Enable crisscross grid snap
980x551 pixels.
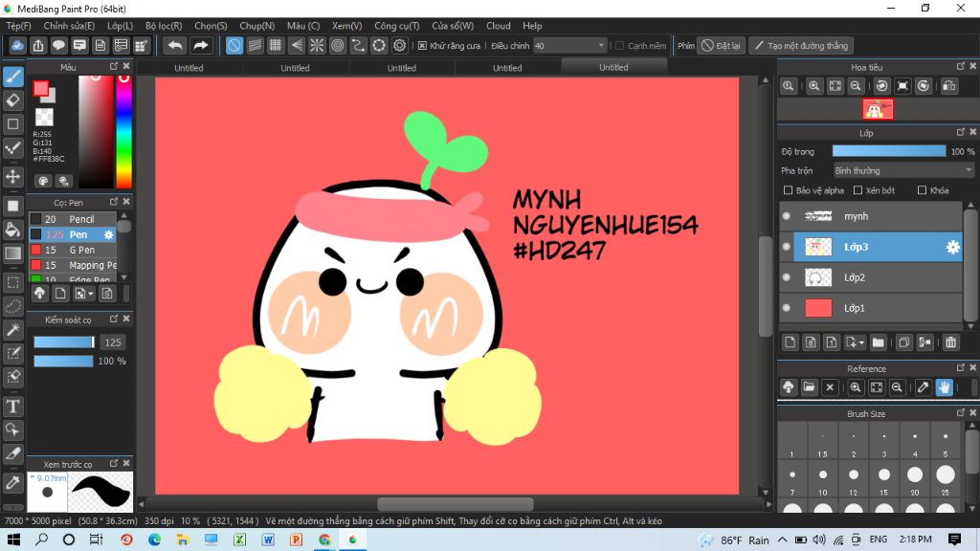(276, 46)
